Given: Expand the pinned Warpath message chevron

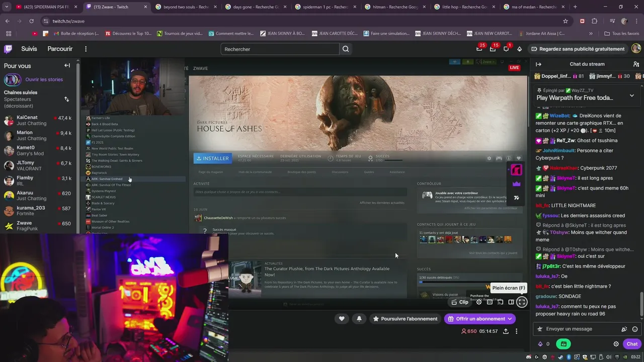Looking at the screenshot, I should coord(632,96).
